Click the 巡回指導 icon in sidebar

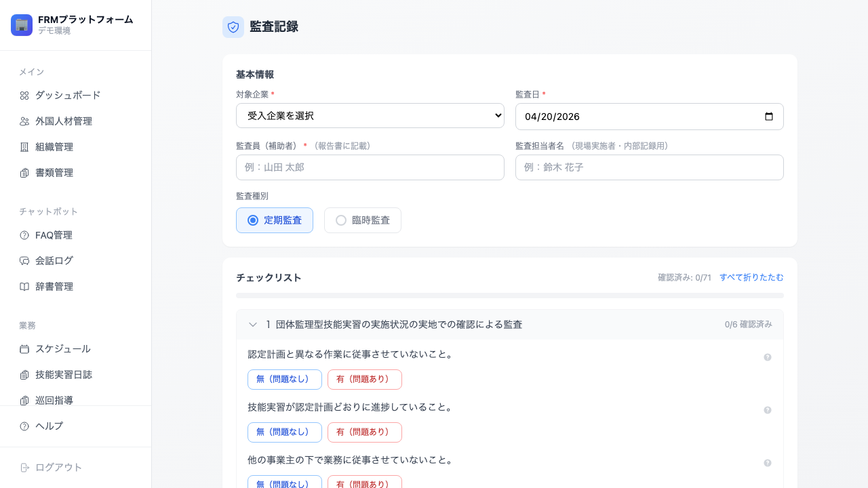click(24, 401)
